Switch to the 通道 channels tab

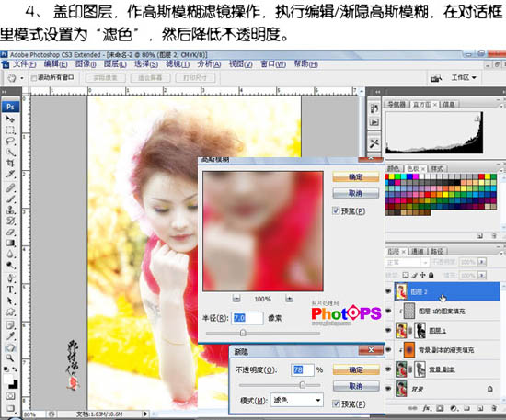pyautogui.click(x=418, y=251)
